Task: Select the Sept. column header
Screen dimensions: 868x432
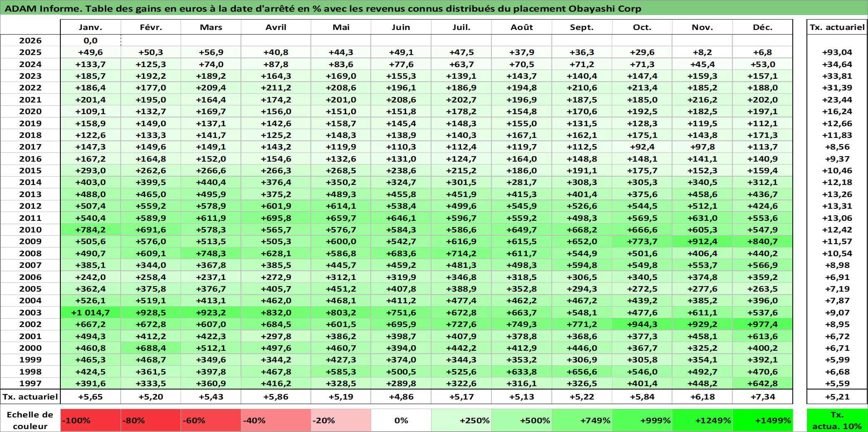Action: [582, 27]
